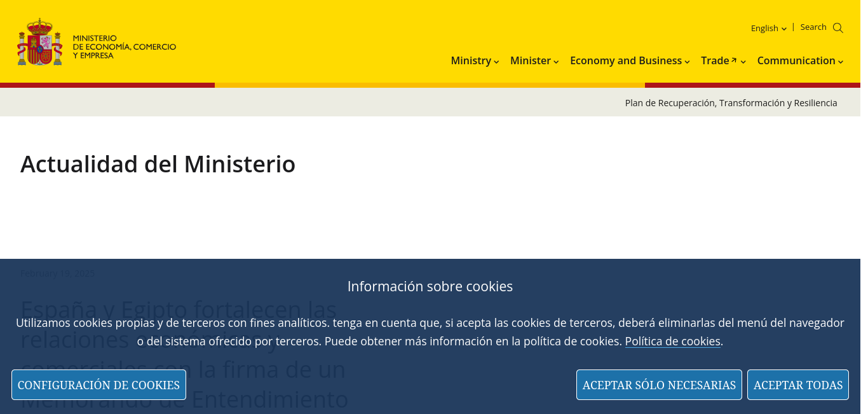The width and height of the screenshot is (868, 414).
Task: Accept all cookies with Aceptar Todas
Action: [x=797, y=385]
